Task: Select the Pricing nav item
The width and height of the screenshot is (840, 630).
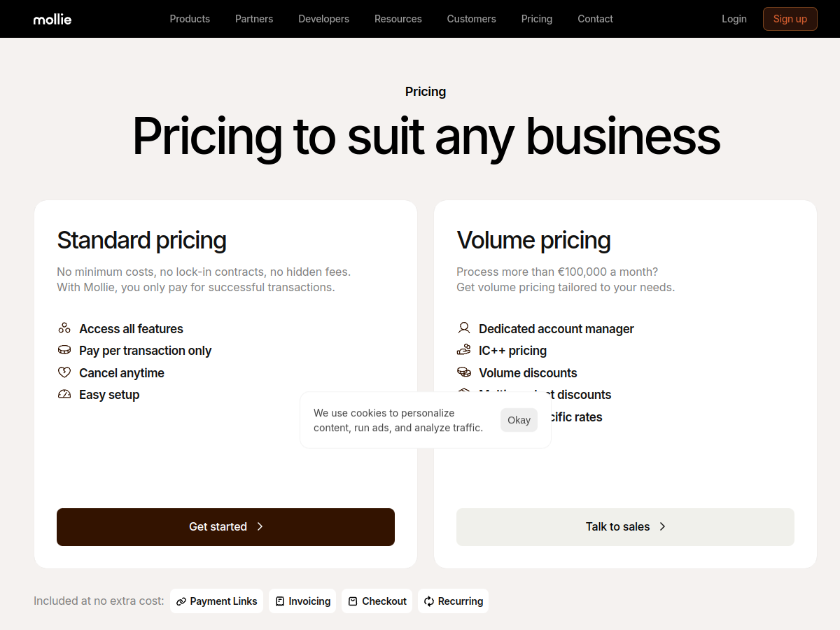Action: click(x=536, y=19)
